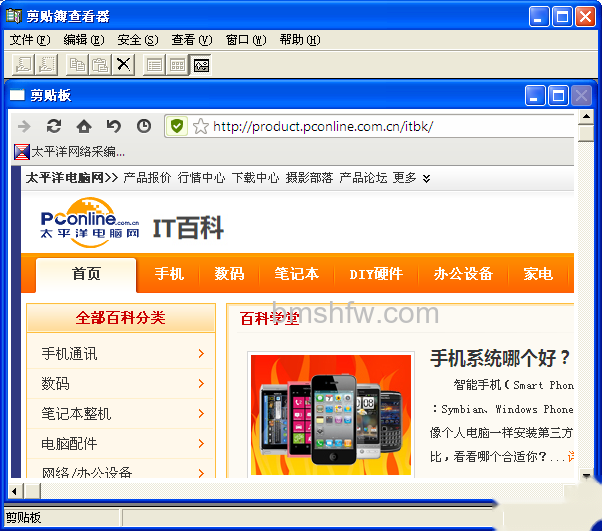Click the 太平洋网络采编 bookmark icon
This screenshot has width=602, height=531.
pyautogui.click(x=22, y=152)
